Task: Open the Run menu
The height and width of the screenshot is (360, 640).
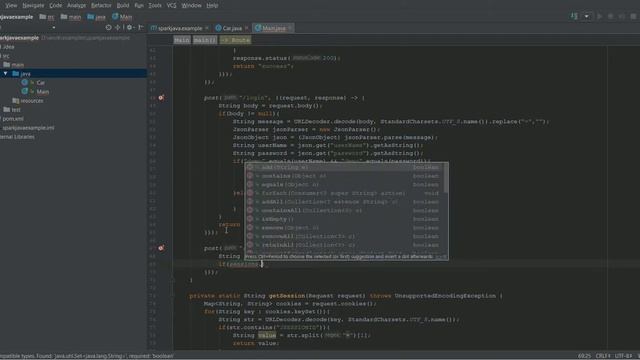Action: click(x=139, y=5)
